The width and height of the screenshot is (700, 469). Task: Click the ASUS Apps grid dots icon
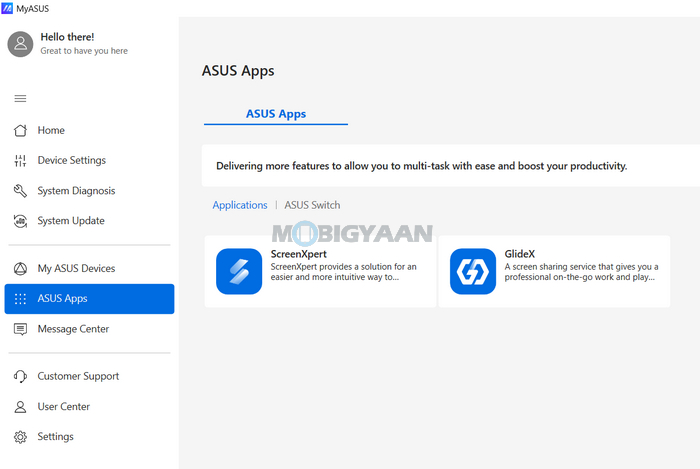[20, 299]
